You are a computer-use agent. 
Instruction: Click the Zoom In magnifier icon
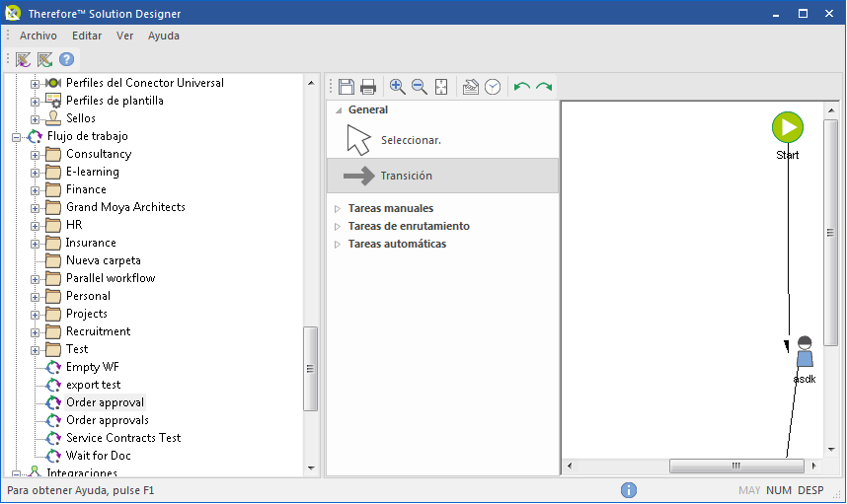[398, 87]
